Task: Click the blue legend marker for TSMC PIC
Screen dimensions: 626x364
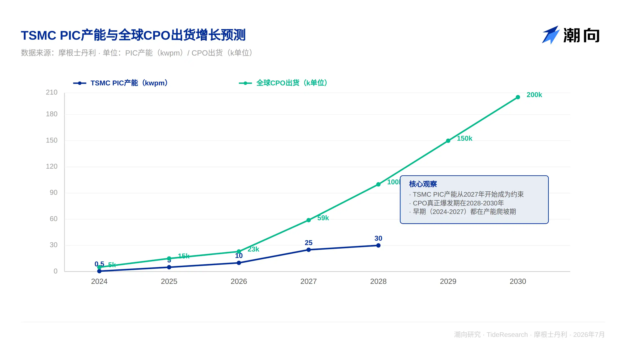Action: [80, 83]
